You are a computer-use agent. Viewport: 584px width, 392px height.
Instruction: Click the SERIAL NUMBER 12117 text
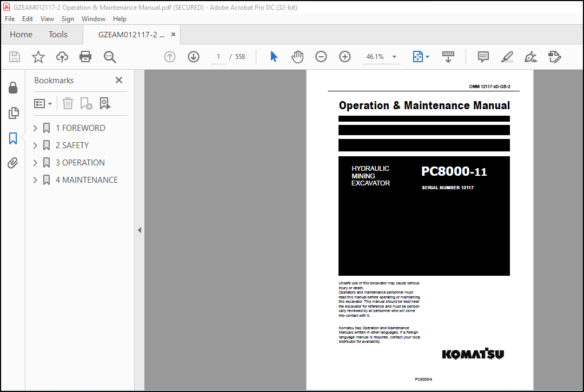(448, 188)
